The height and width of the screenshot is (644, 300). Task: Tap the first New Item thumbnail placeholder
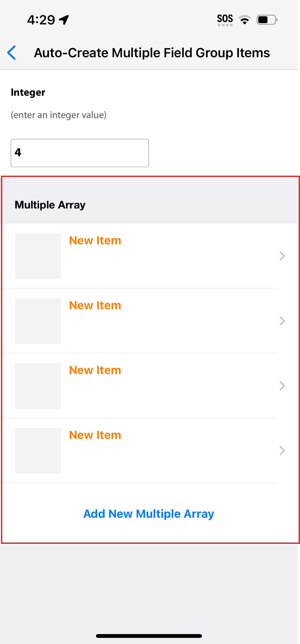click(38, 256)
